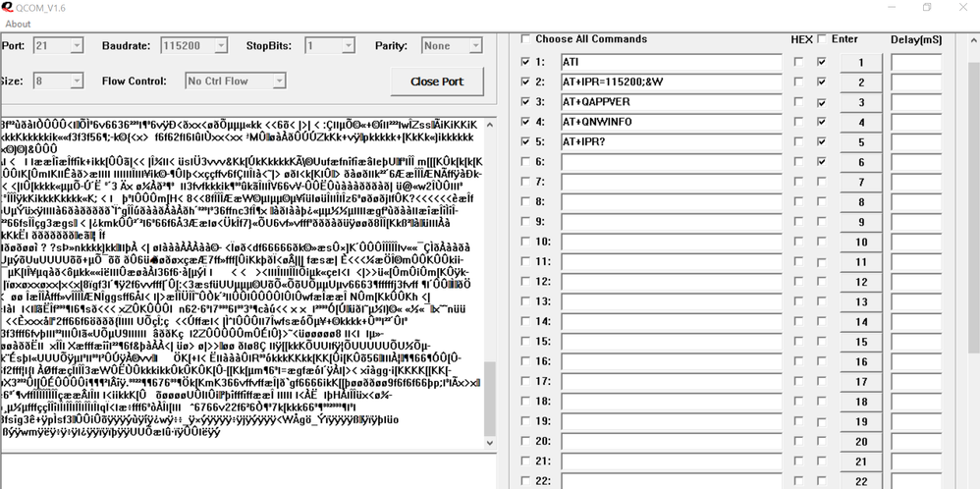The width and height of the screenshot is (980, 489).
Task: Click the log vertical scrollbar thumb
Action: click(x=490, y=399)
